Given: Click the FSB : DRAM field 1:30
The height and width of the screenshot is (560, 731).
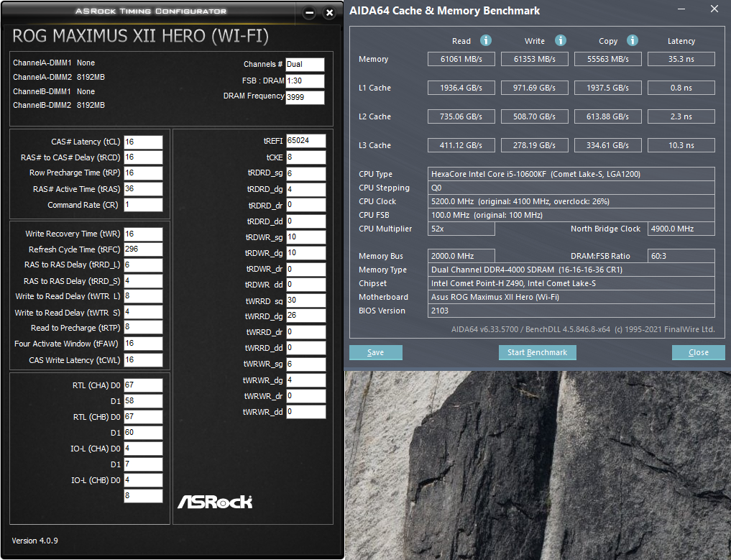Looking at the screenshot, I should [x=305, y=81].
